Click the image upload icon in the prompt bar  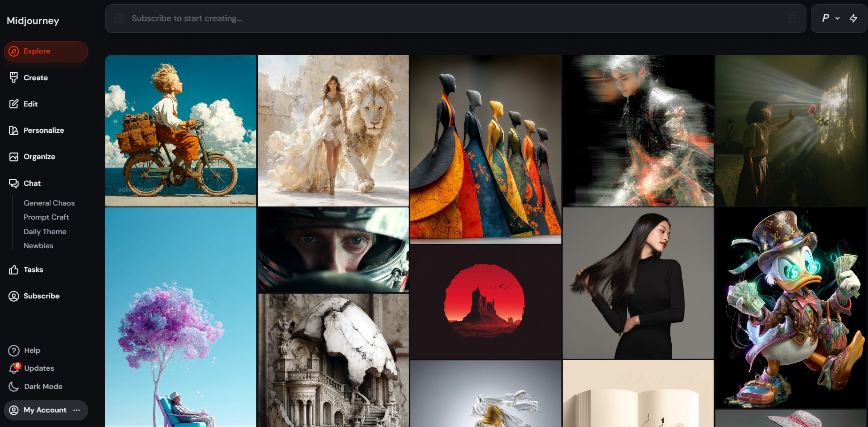[120, 19]
